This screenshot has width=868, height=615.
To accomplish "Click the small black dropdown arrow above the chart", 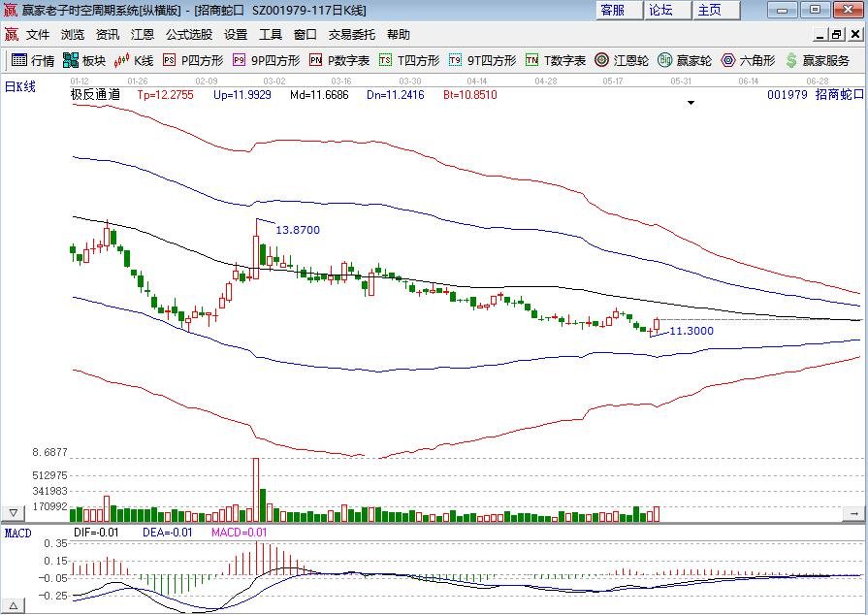I will coord(691,103).
